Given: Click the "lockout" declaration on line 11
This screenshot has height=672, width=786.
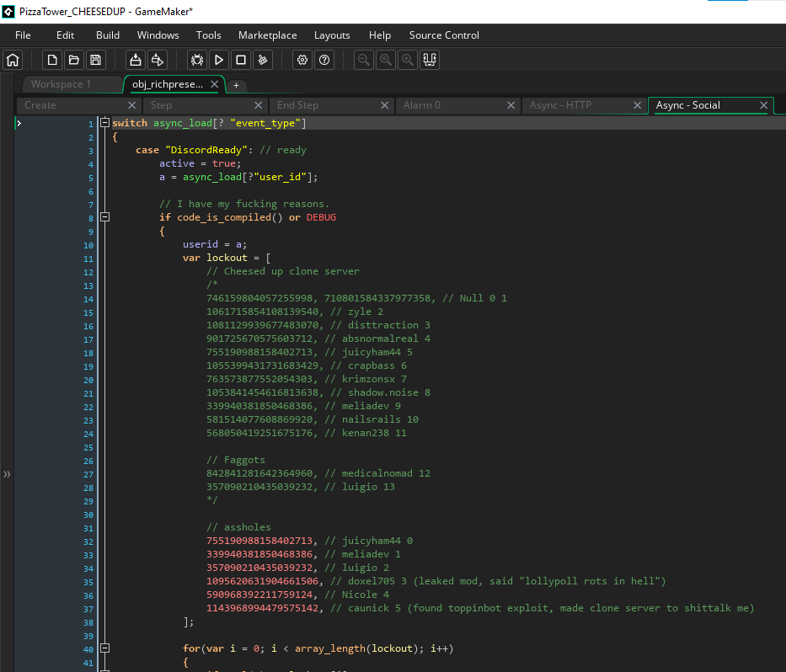Looking at the screenshot, I should coord(227,258).
